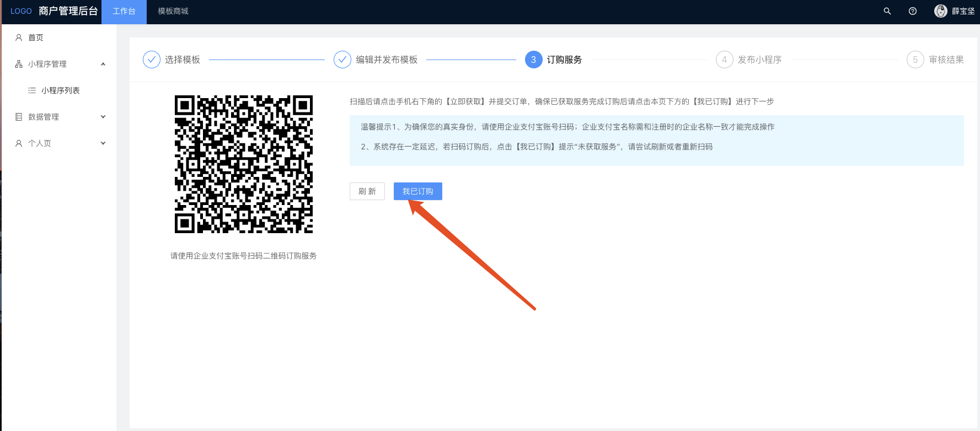Click the instruction text starting 扫描后请点击手机右下角
Screen dimensions: 980x431
[562, 101]
